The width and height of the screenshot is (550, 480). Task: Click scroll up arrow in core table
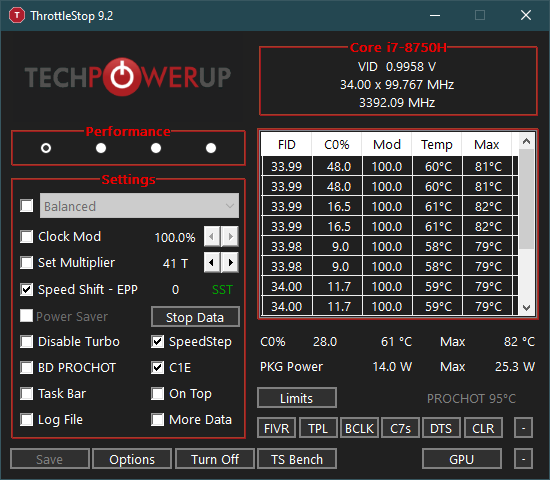pos(526,141)
